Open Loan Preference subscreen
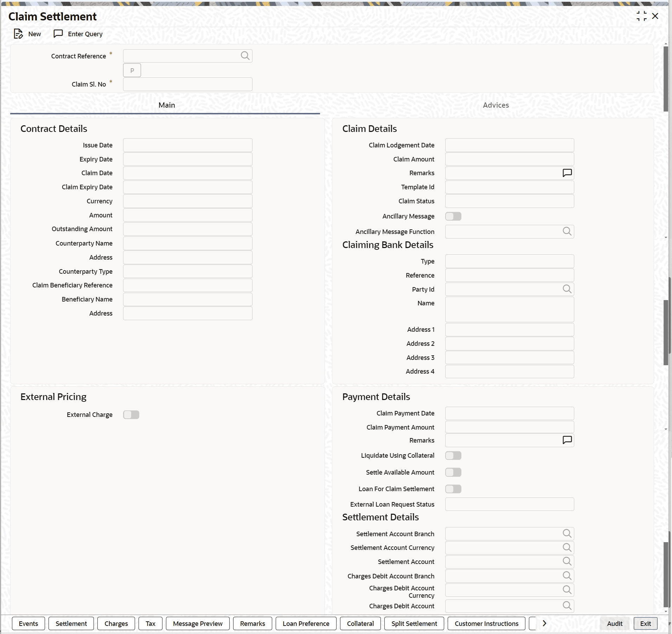This screenshot has width=672, height=634. click(x=306, y=623)
